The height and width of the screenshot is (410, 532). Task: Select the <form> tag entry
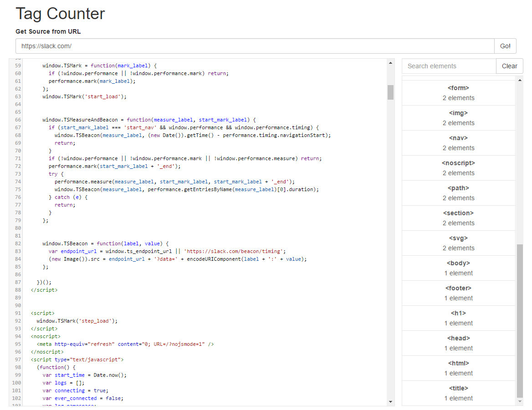458,93
